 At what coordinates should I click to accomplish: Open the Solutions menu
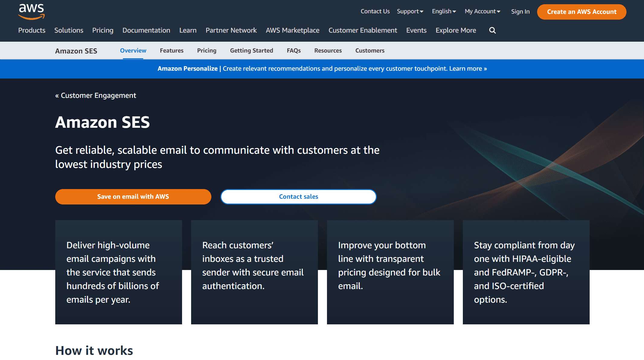click(x=69, y=30)
